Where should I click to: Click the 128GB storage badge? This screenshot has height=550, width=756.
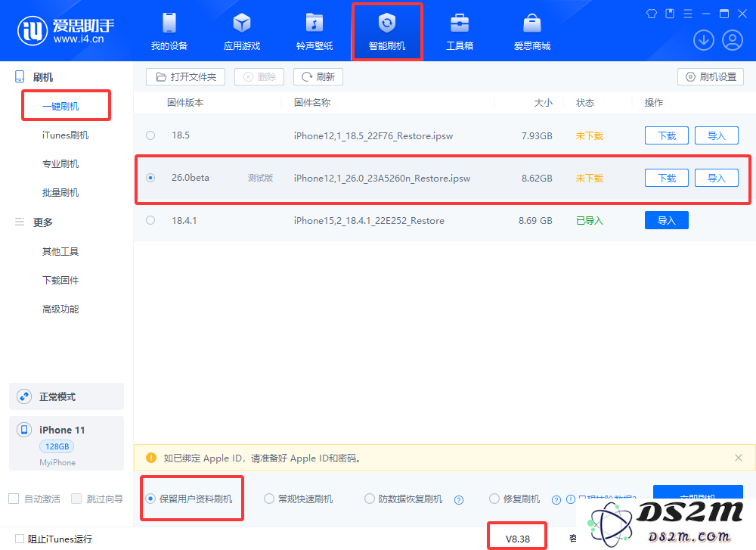click(x=57, y=446)
